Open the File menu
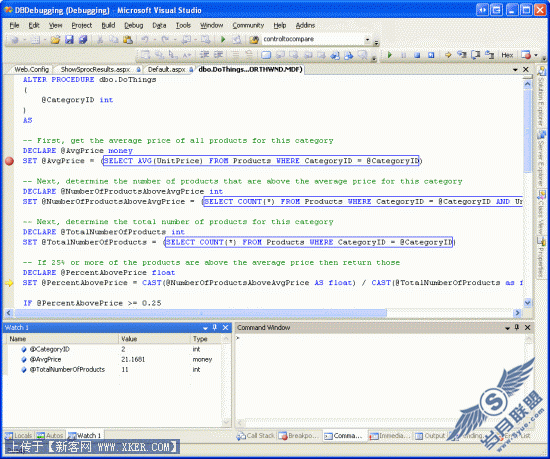Screen dimensions: 550x459 coord(14,25)
